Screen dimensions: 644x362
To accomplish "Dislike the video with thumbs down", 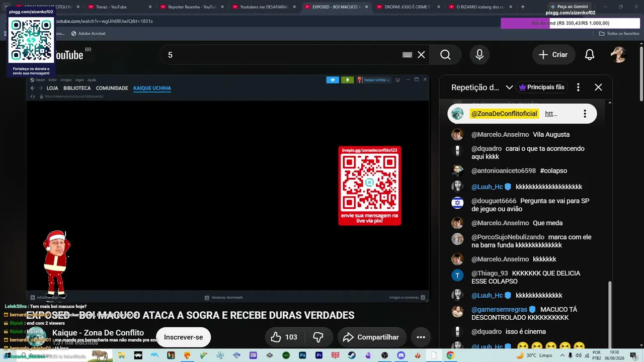I will [x=318, y=337].
